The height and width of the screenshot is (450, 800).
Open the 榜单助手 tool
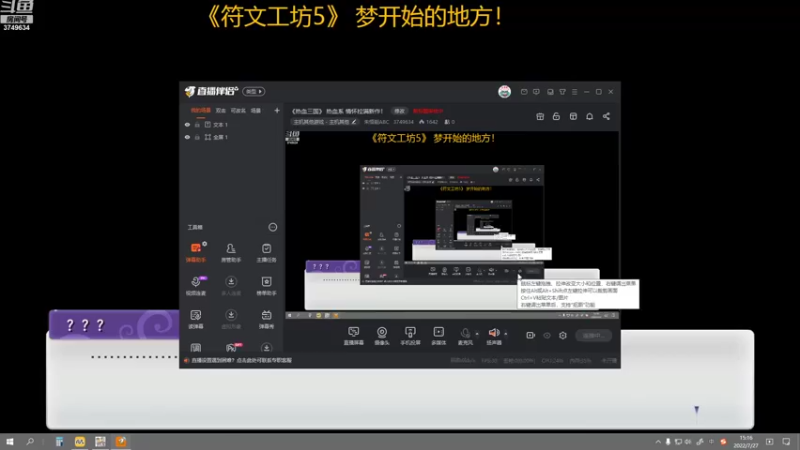point(266,286)
